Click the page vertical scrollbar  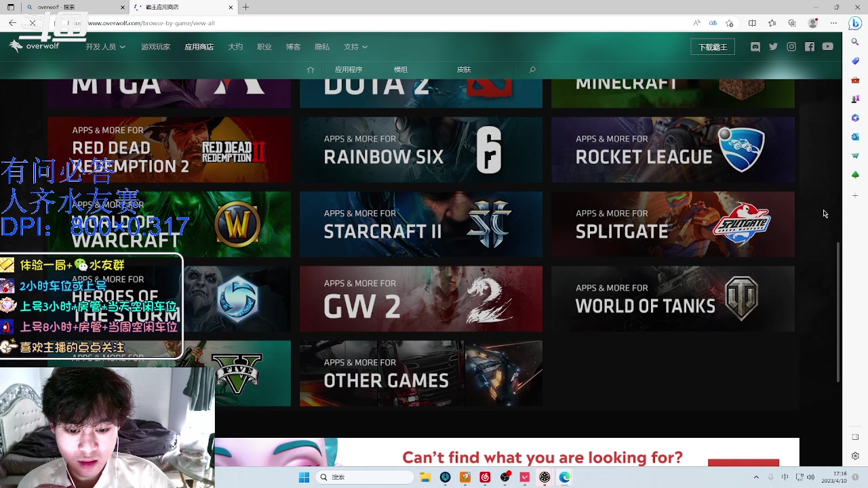(x=838, y=312)
